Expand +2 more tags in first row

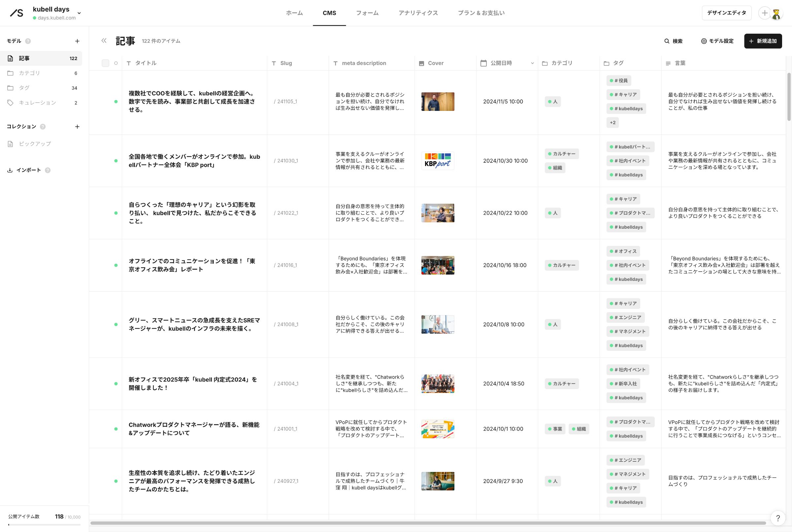(612, 122)
